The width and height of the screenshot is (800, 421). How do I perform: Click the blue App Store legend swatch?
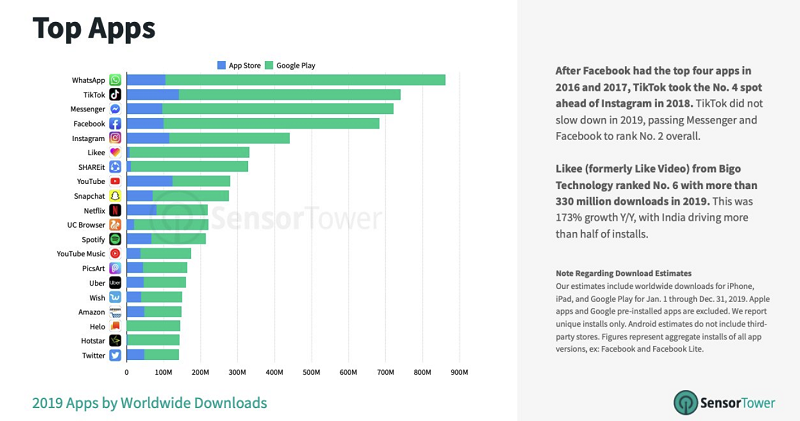[x=221, y=65]
